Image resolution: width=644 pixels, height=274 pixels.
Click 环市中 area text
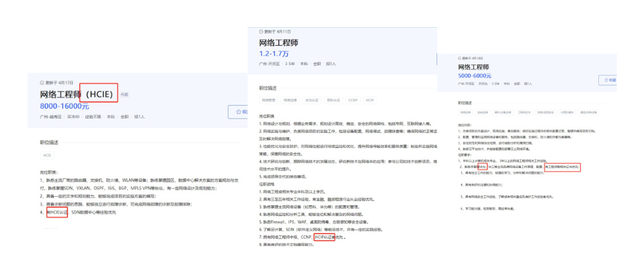coord(73,117)
